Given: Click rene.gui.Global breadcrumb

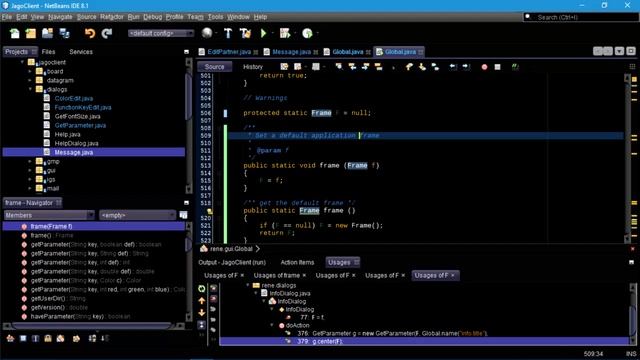Looking at the screenshot, I should (x=231, y=249).
